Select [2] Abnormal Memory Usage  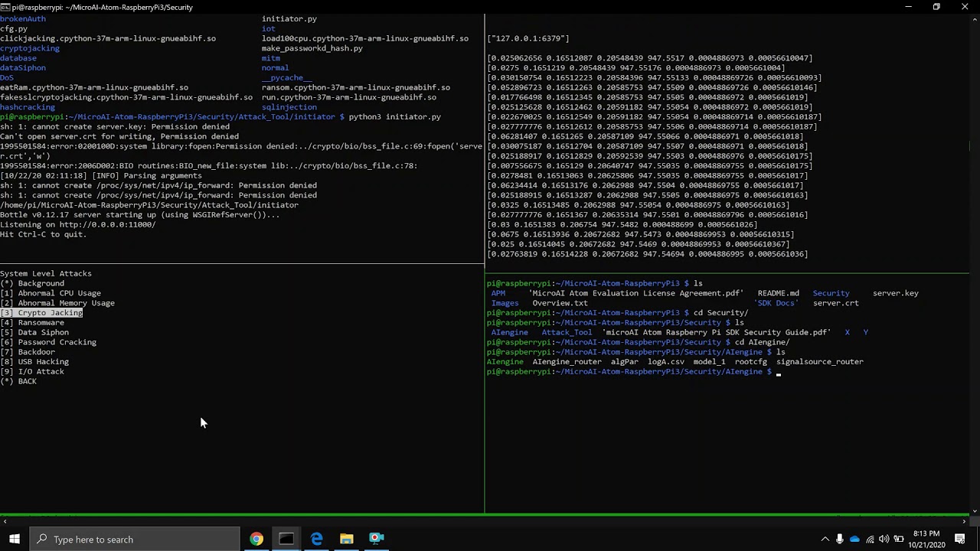pyautogui.click(x=57, y=303)
